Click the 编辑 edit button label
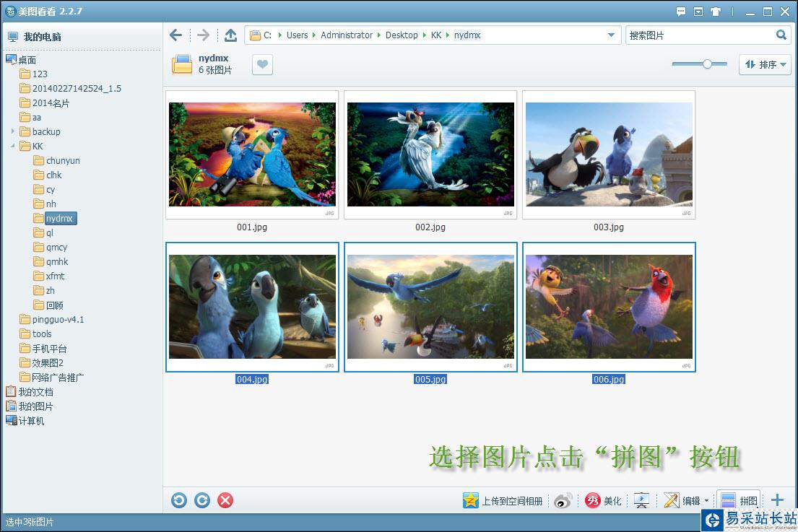Screen dimensions: 798x532 (x=691, y=501)
